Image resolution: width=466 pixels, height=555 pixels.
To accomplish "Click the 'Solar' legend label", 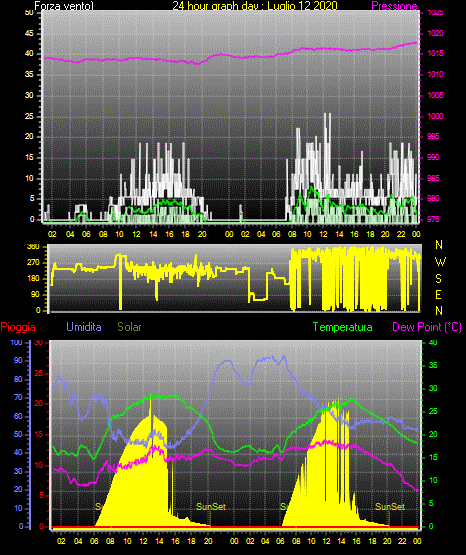I will pos(129,327).
